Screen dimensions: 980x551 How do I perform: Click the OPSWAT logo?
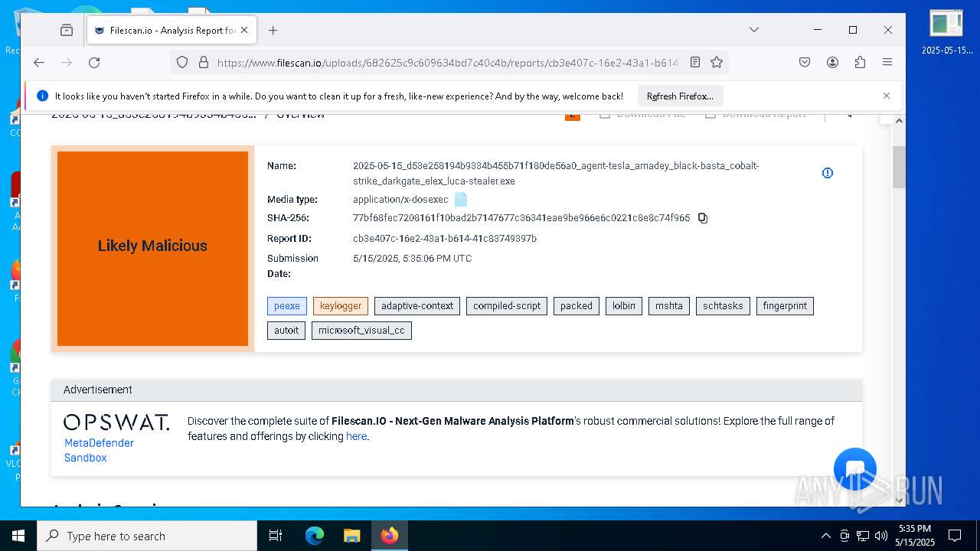(116, 422)
